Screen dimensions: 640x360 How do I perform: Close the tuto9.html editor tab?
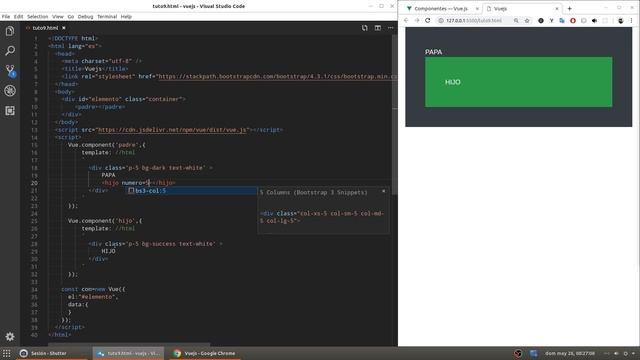[64, 28]
